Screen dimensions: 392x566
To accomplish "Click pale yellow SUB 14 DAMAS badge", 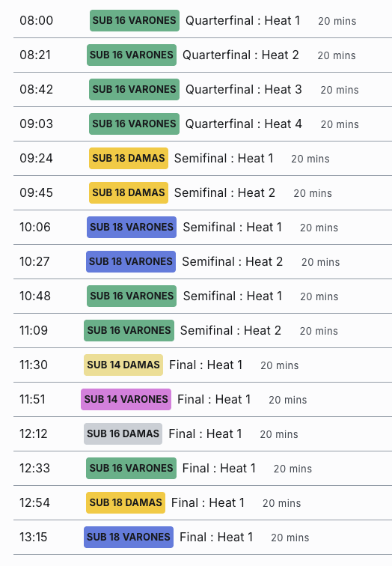I will 123,365.
